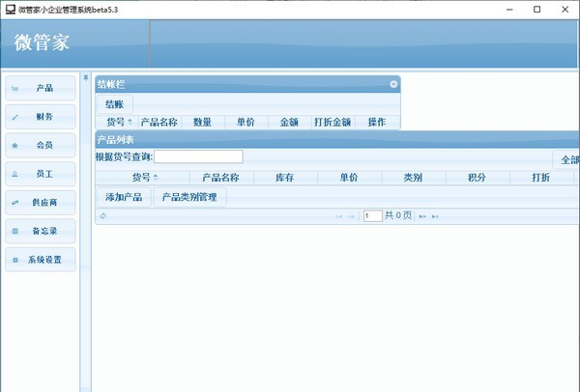Click the 金额 column header
580x392 pixels.
pos(290,123)
